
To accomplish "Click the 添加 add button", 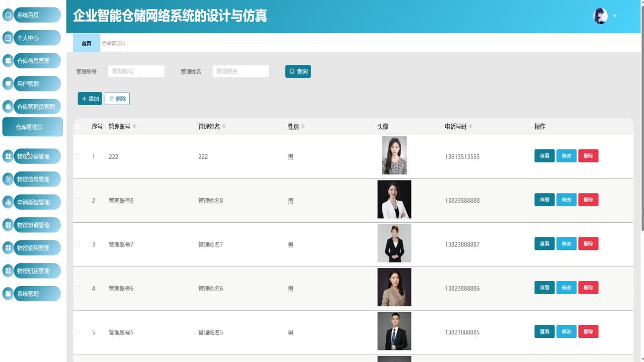I will point(90,99).
